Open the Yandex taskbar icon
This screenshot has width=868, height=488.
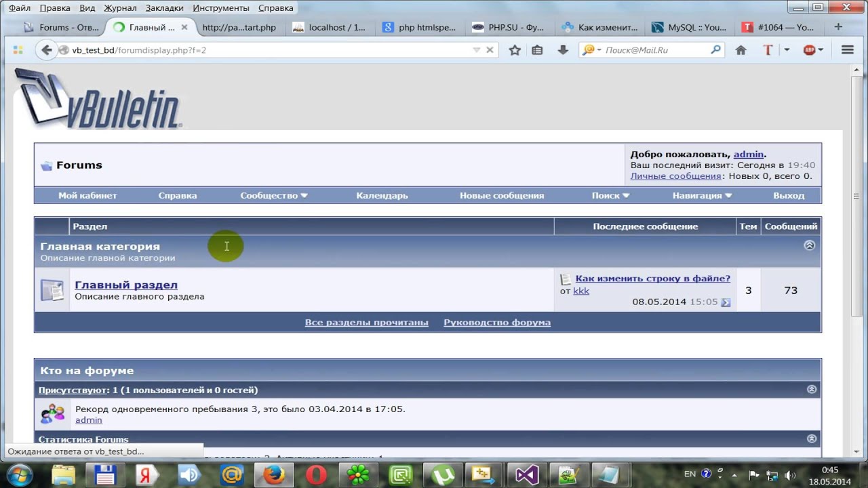[x=147, y=474]
